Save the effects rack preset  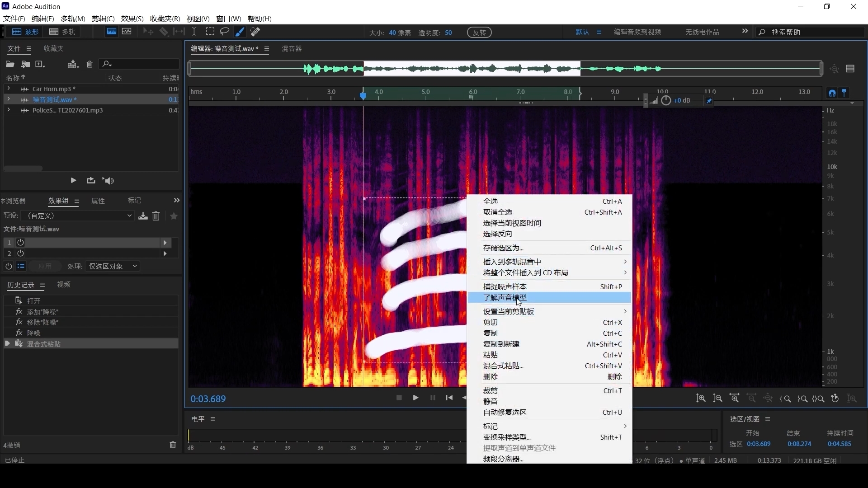click(143, 216)
